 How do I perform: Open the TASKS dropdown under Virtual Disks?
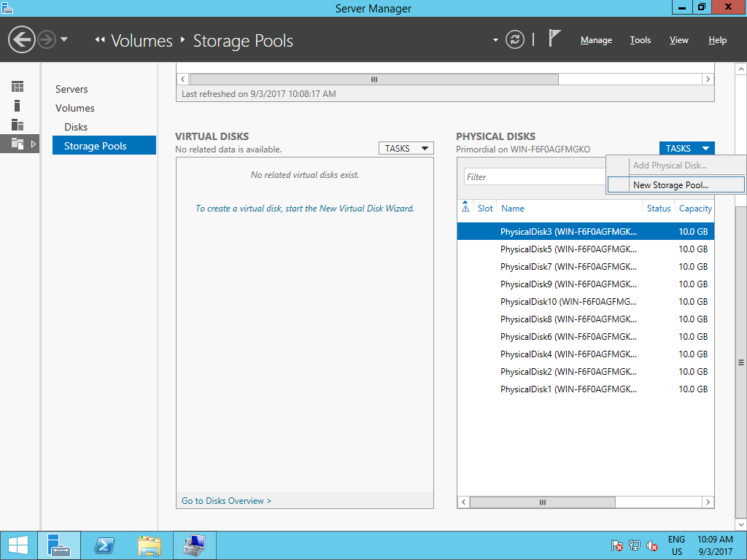point(406,148)
